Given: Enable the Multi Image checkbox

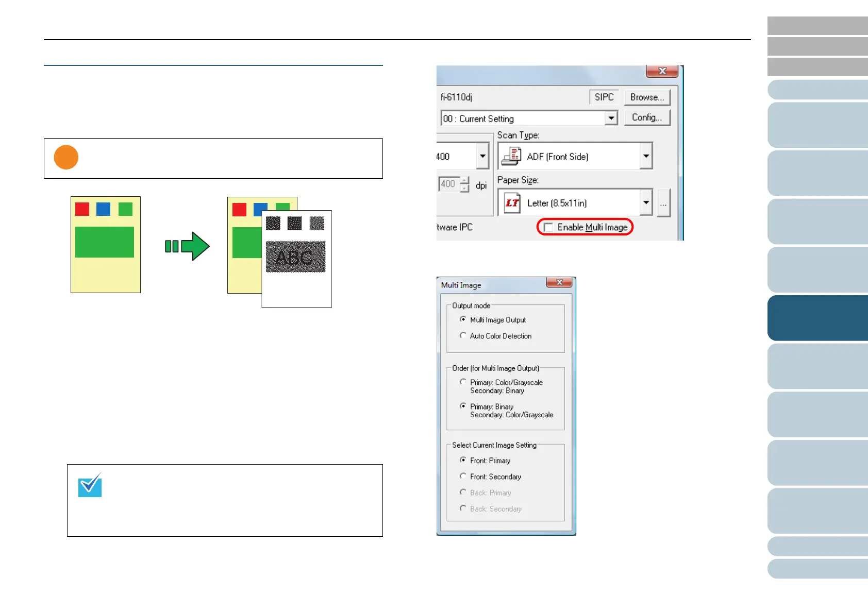Looking at the screenshot, I should 548,228.
